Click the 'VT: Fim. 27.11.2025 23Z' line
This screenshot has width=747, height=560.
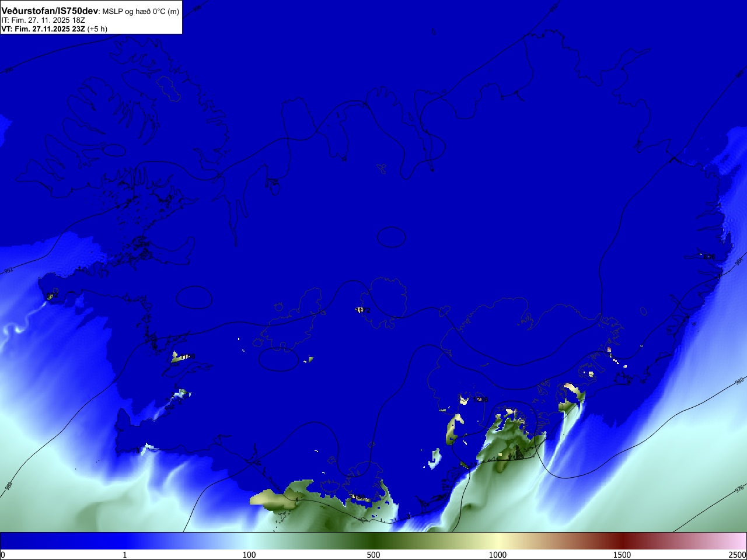tap(43, 29)
